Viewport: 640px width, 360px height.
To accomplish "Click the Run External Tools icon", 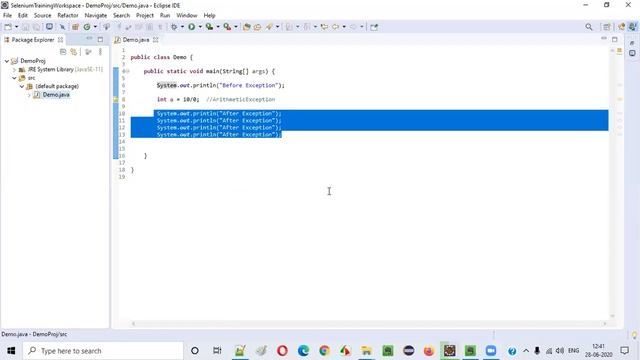I will coord(227,27).
